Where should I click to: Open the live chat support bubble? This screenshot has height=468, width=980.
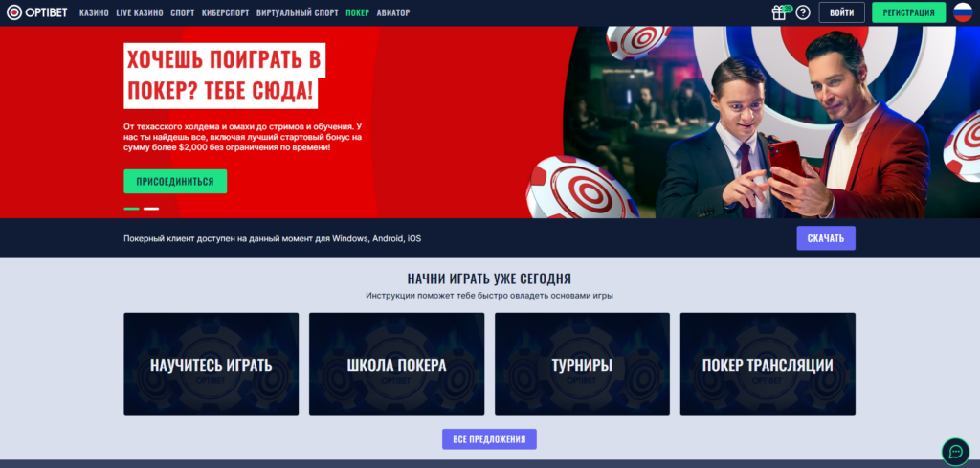956,451
